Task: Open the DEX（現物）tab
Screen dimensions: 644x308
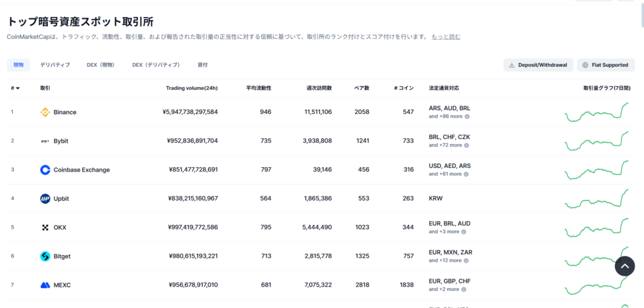Action: 101,65
